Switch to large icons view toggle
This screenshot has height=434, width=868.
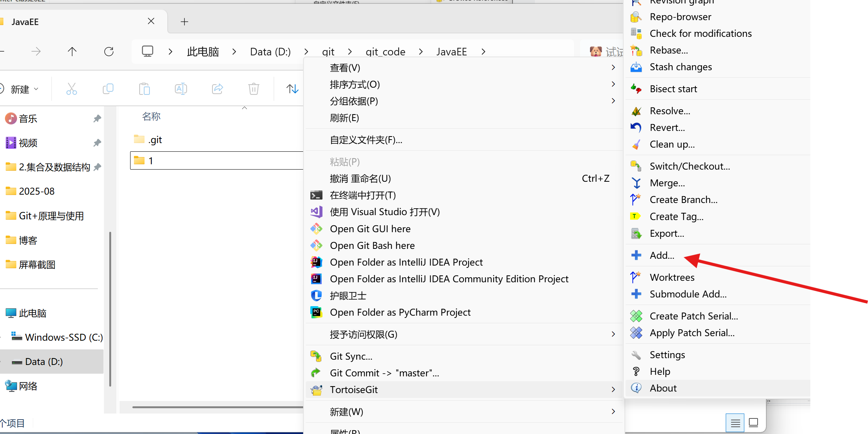tap(753, 423)
